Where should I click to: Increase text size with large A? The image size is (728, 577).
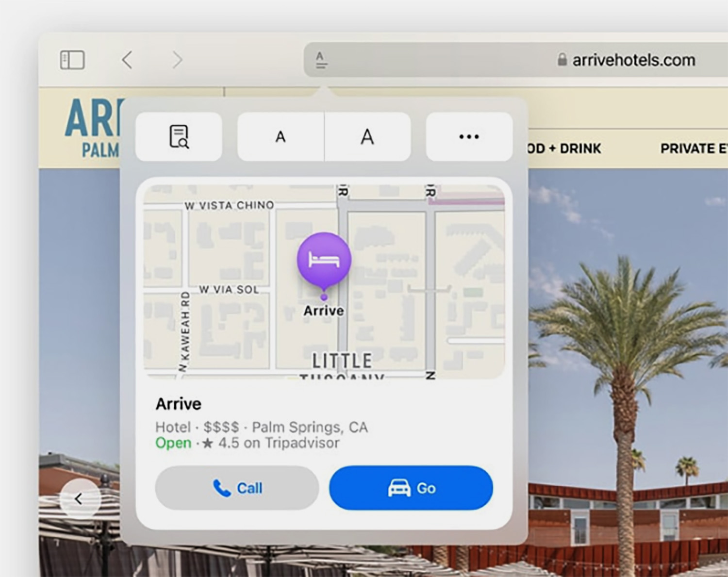[x=367, y=137]
